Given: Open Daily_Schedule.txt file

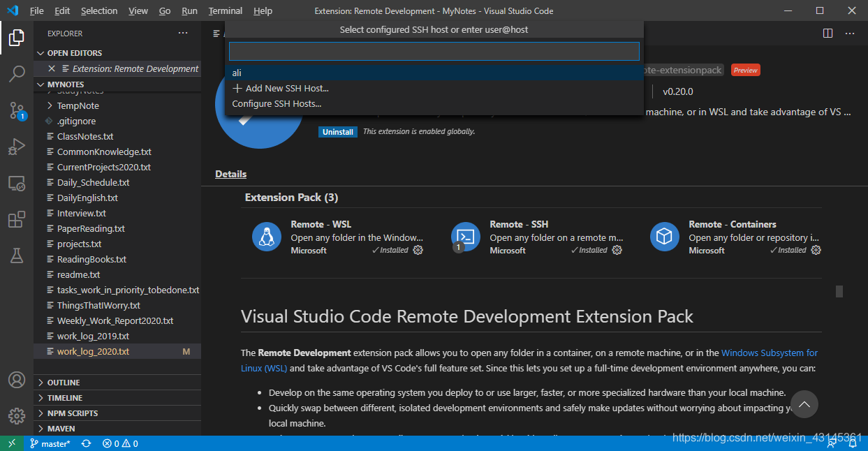Looking at the screenshot, I should (x=117, y=182).
